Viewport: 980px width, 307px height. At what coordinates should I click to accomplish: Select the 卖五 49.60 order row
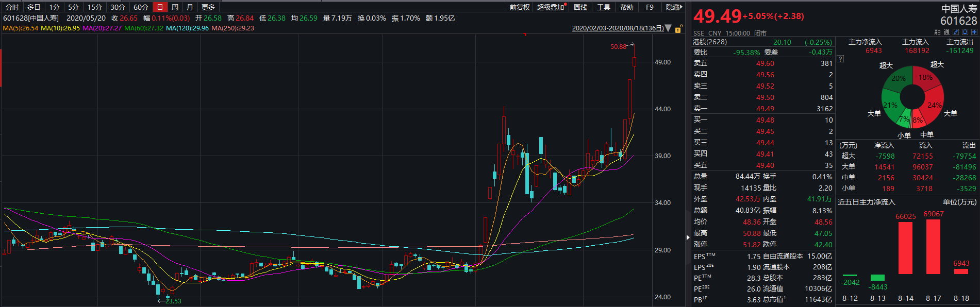(x=762, y=63)
